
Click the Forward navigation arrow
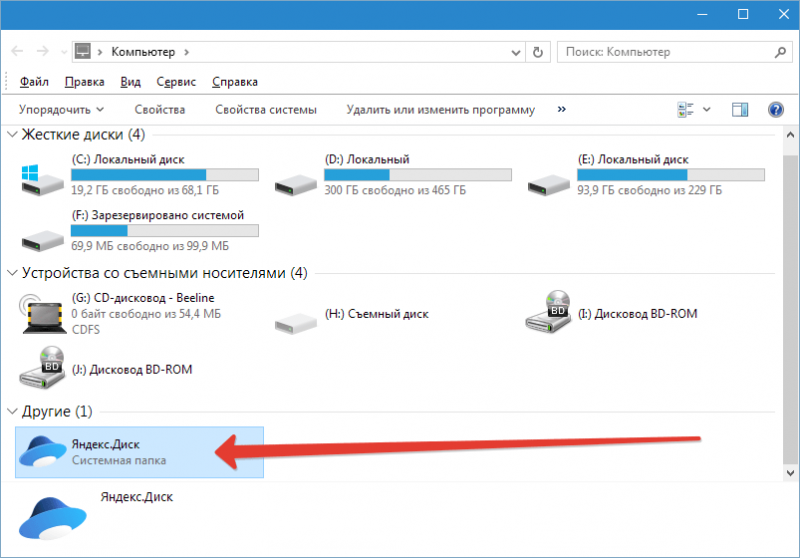tap(43, 52)
